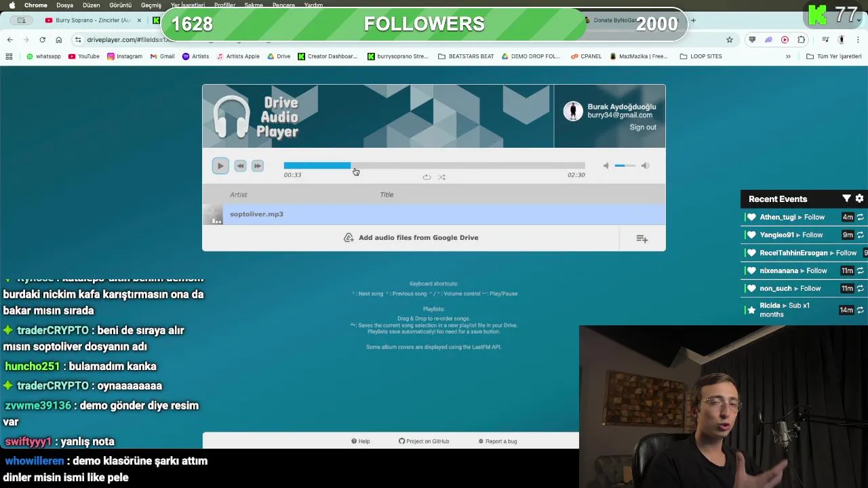Replay the Yangleo91 follow event
The image size is (868, 488).
pyautogui.click(x=860, y=235)
